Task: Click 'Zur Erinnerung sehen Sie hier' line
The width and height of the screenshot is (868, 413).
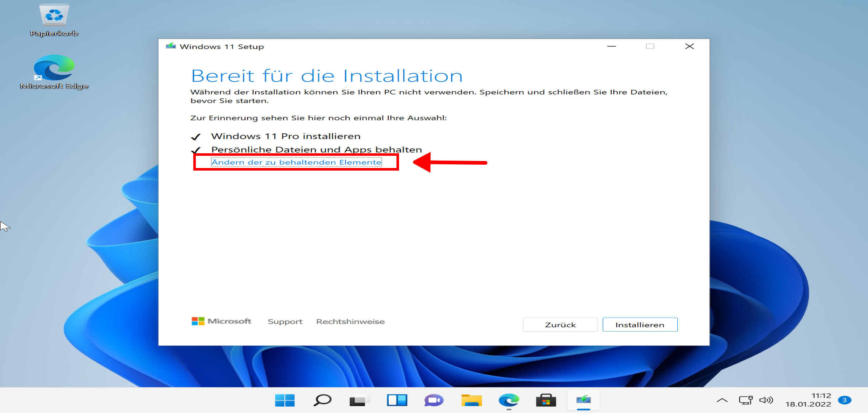Action: click(x=318, y=118)
